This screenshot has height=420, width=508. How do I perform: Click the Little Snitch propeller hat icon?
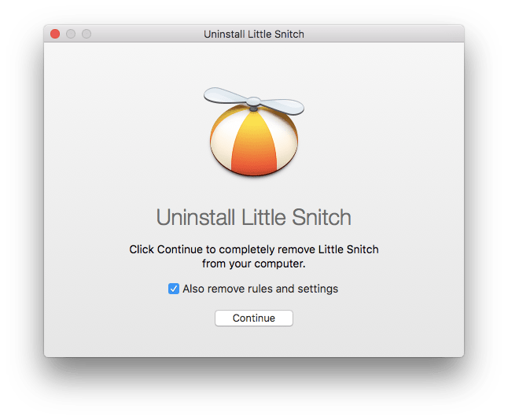(x=254, y=131)
